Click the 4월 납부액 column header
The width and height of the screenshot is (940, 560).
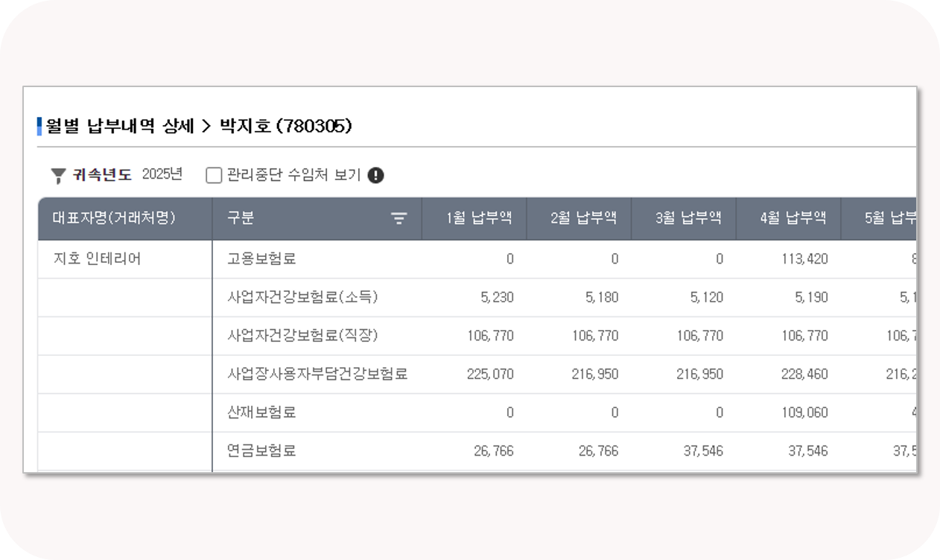788,218
